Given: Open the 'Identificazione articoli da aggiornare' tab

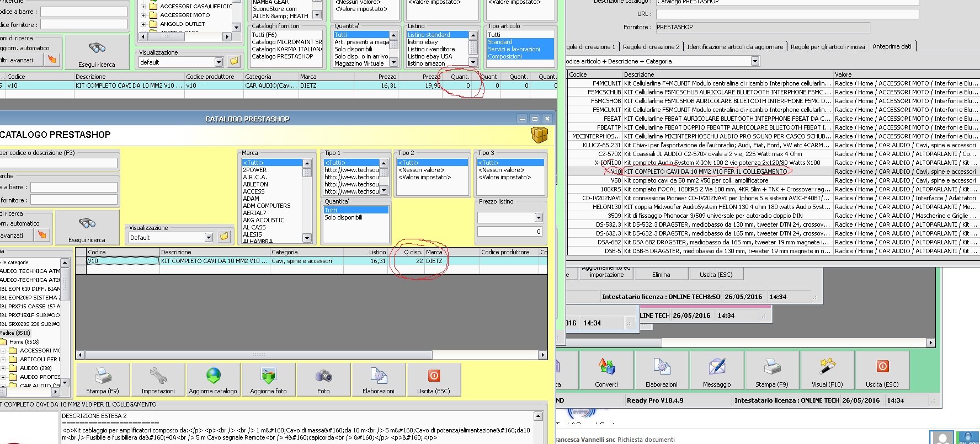Looking at the screenshot, I should (735, 47).
